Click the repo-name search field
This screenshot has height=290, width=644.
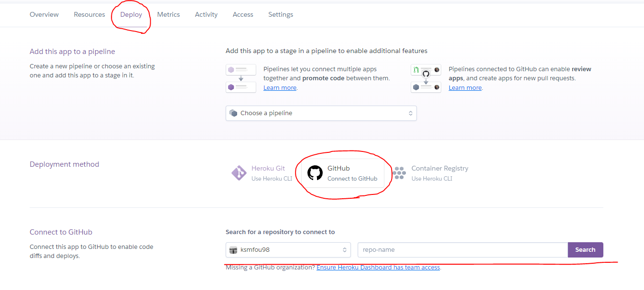[463, 250]
